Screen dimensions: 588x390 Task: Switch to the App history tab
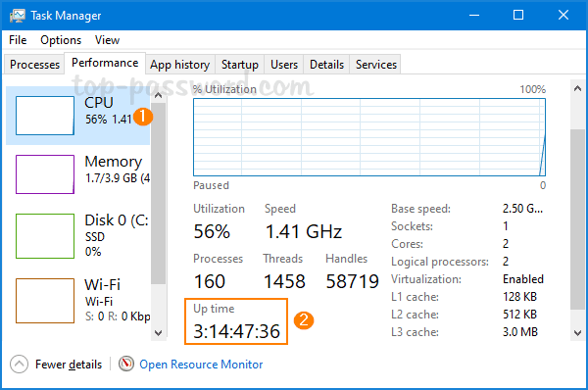pos(180,65)
